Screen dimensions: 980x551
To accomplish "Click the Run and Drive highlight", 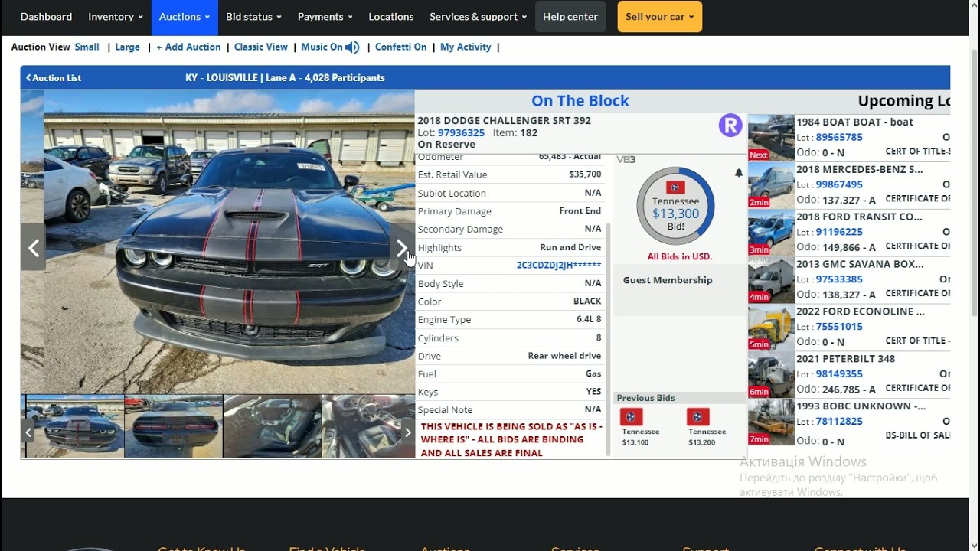I will [570, 247].
